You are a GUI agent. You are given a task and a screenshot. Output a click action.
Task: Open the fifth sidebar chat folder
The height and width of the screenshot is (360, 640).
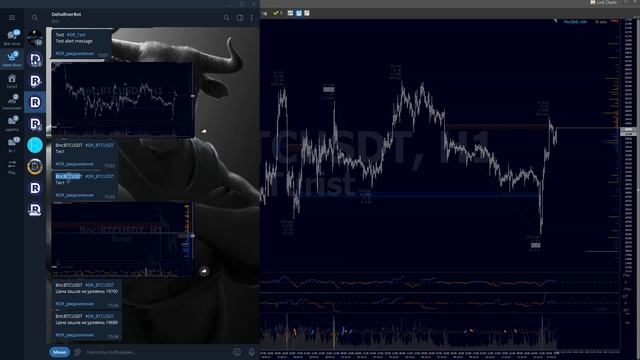tap(12, 123)
